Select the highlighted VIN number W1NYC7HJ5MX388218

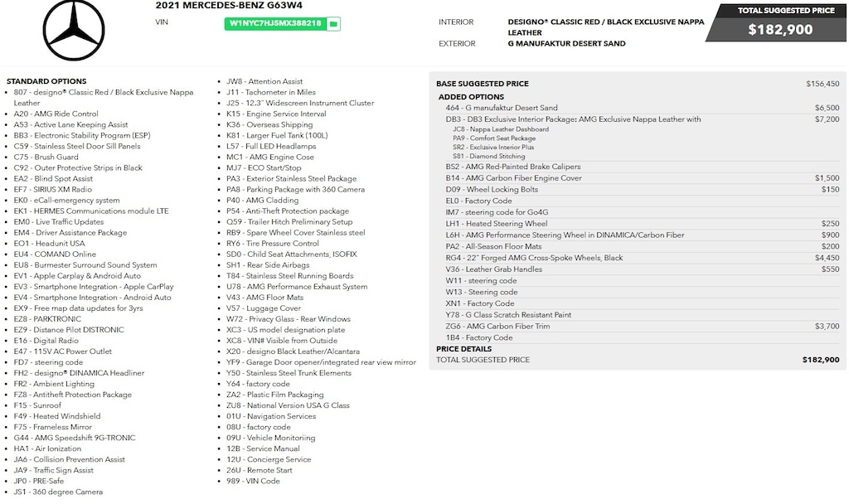coord(275,24)
